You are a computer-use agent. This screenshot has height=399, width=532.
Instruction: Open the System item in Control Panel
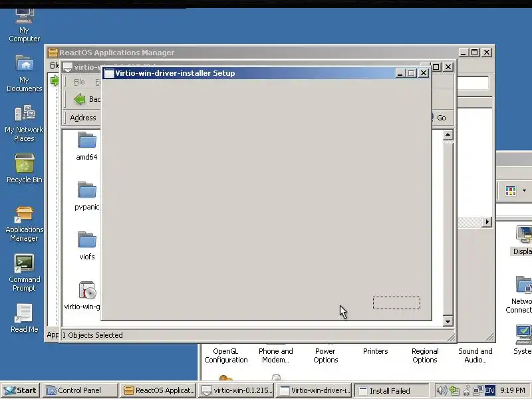523,340
